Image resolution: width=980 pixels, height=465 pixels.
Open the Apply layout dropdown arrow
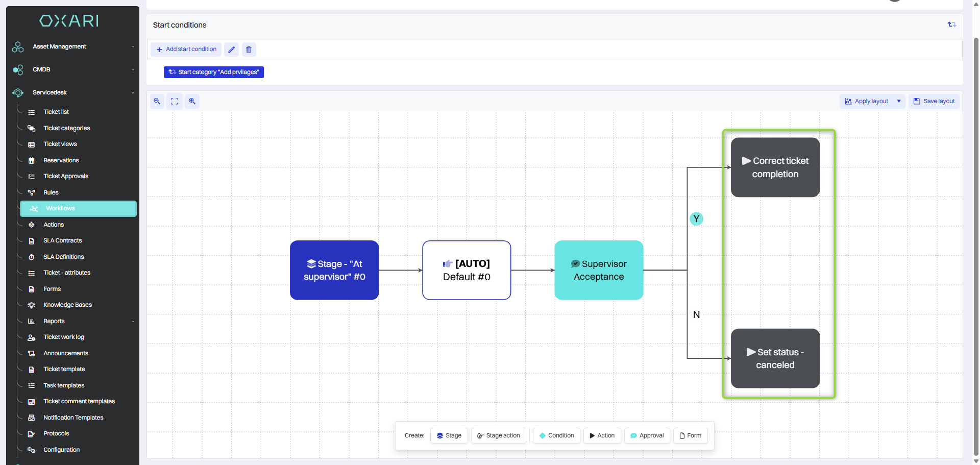pos(899,101)
